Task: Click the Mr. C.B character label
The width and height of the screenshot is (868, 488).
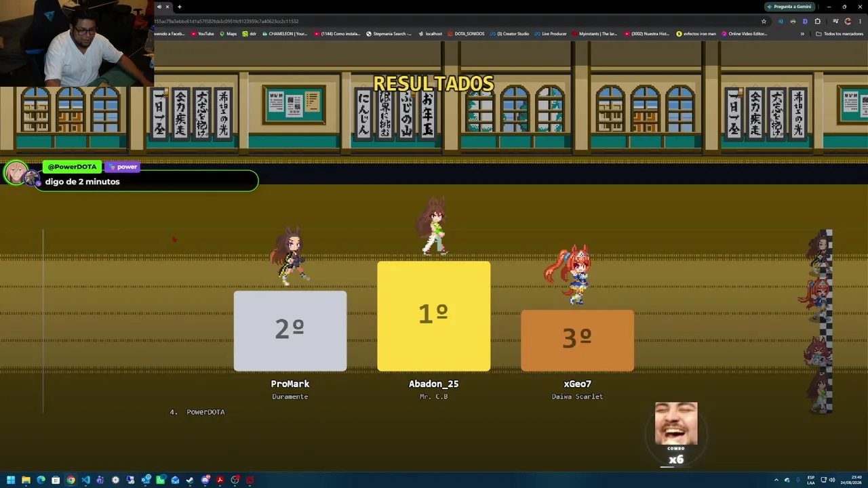Action: tap(434, 396)
